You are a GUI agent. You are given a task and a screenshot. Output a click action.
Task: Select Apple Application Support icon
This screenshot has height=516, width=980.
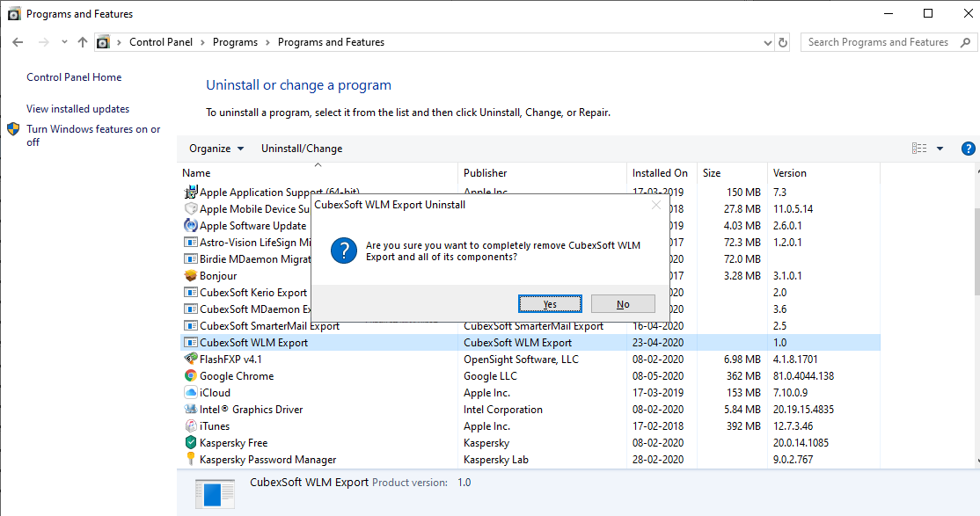tap(191, 192)
